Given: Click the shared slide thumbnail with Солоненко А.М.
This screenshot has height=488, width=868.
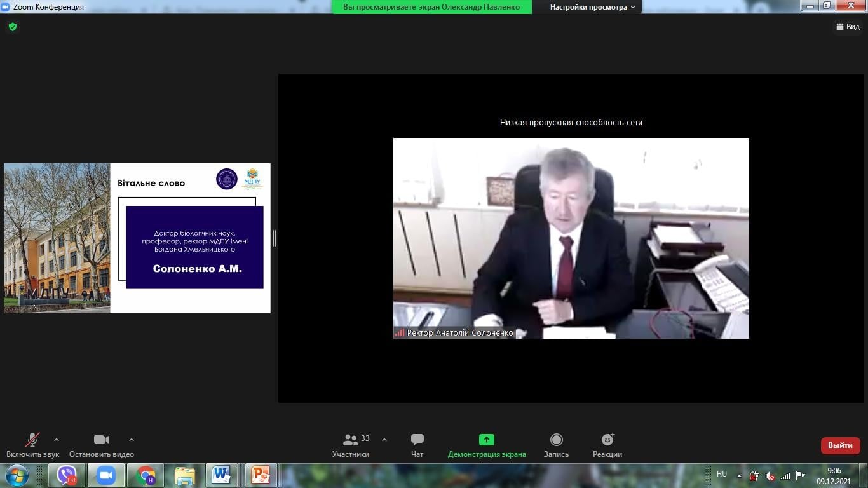Looking at the screenshot, I should tap(137, 238).
